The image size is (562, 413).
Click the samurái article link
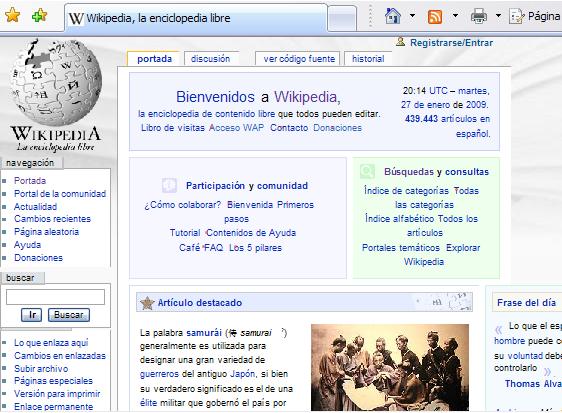click(204, 333)
